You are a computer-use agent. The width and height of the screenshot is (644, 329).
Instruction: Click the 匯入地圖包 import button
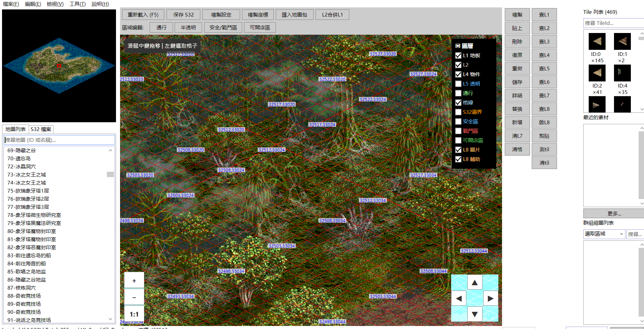pos(295,15)
